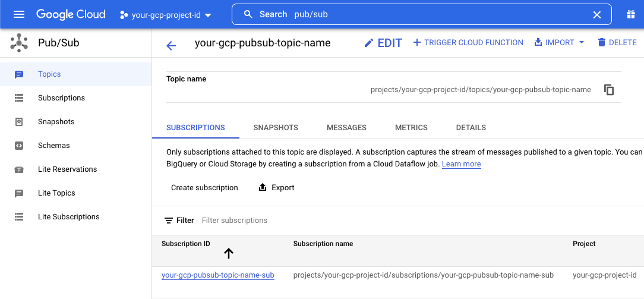Viewport: 644px width, 299px height.
Task: Click the Pub/Sub product icon
Action: (19, 43)
